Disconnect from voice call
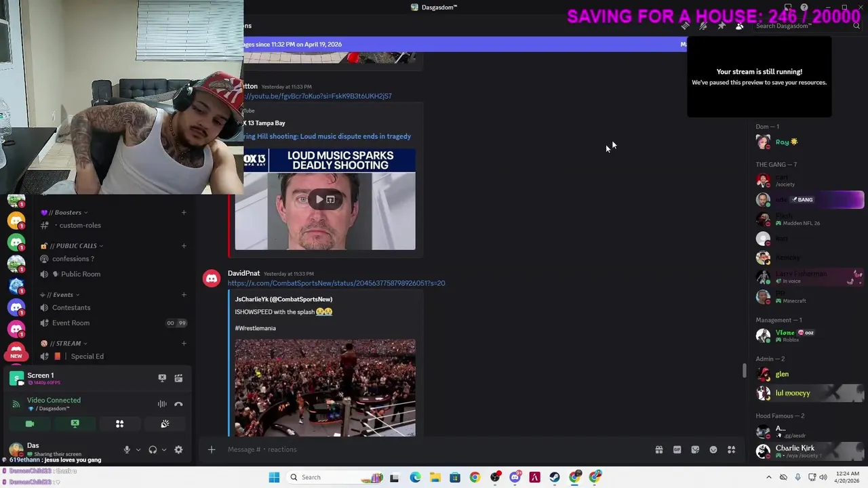This screenshot has height=488, width=868. [x=178, y=404]
